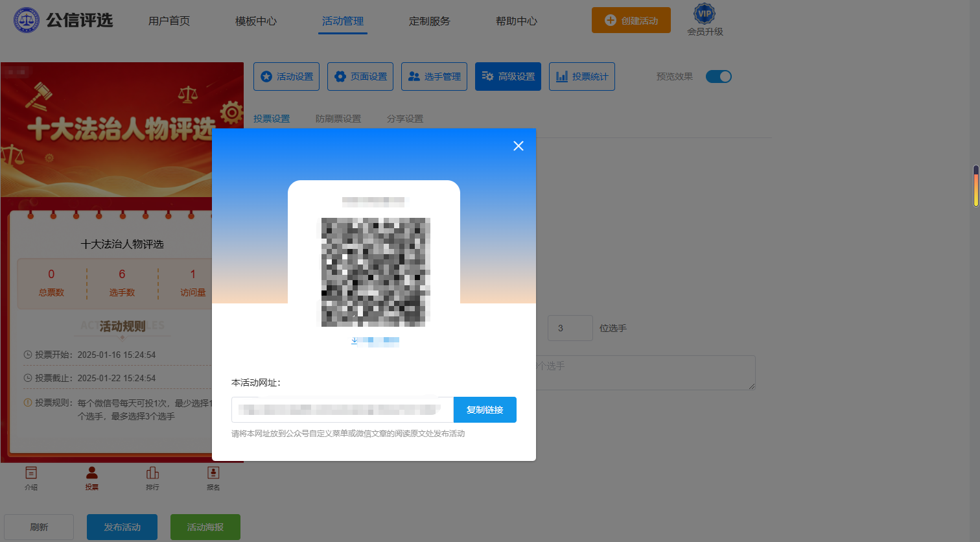The height and width of the screenshot is (542, 980).
Task: Click the 十大法治人物评选 banner image in preview
Action: tap(122, 130)
